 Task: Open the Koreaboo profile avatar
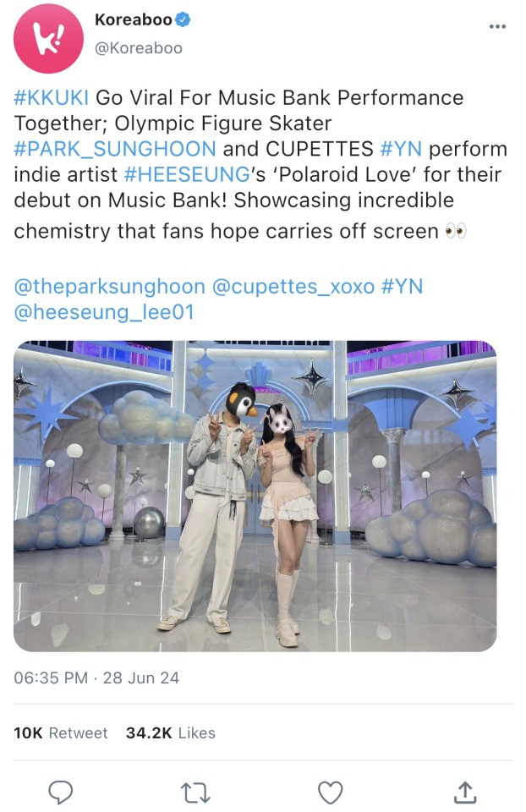[48, 38]
